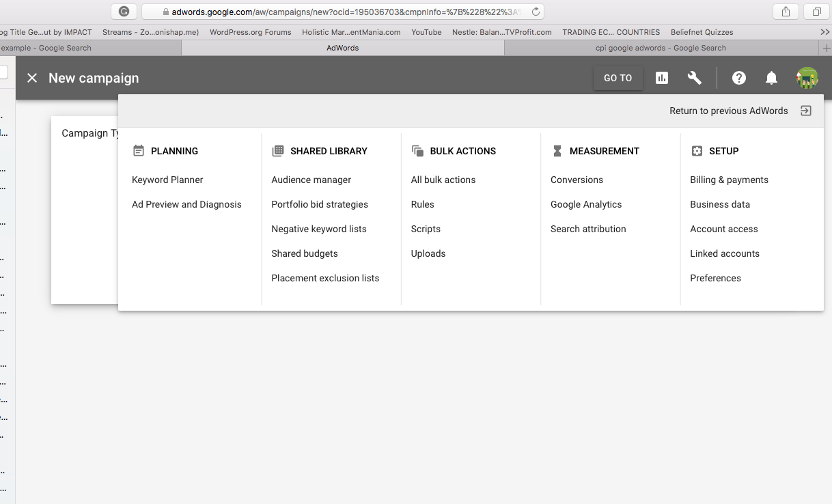
Task: Select Preferences under Setup
Action: [x=715, y=278]
